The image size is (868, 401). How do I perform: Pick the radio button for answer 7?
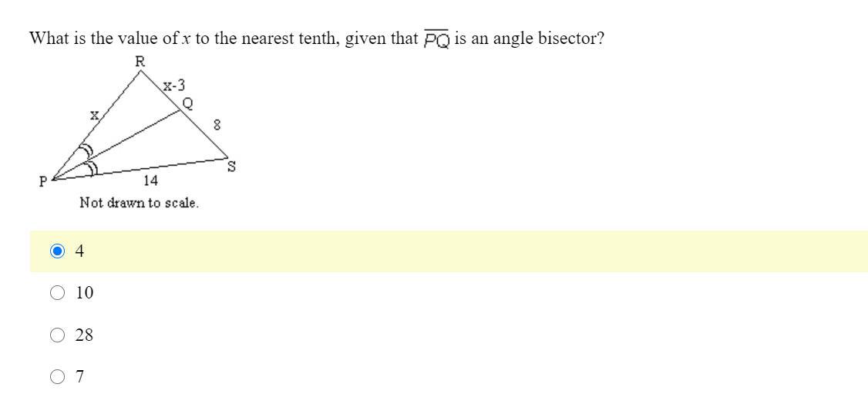tap(56, 376)
